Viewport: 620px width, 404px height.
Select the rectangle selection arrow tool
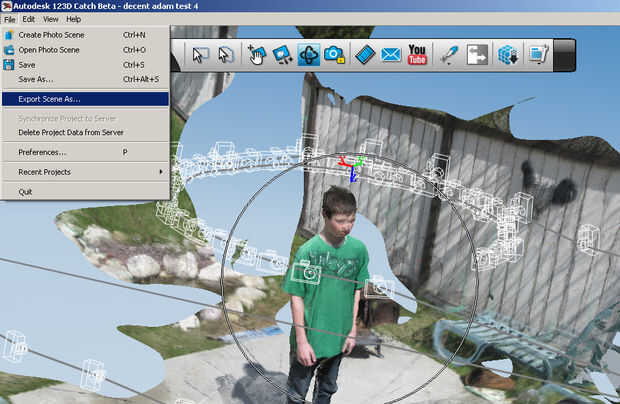click(x=200, y=55)
